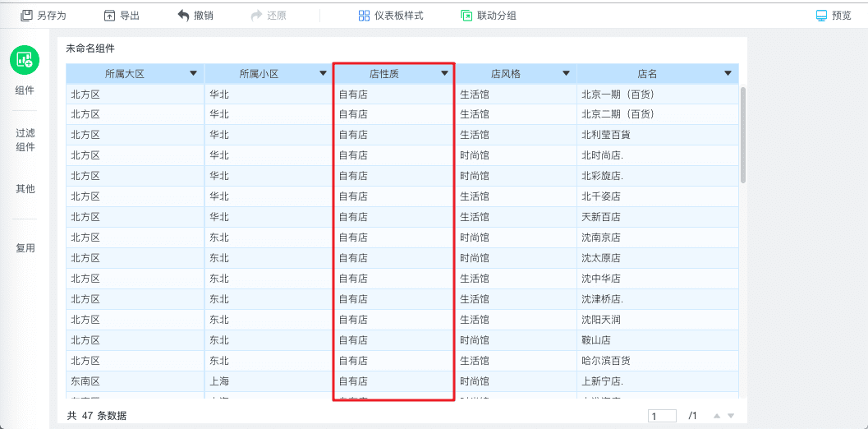Click the Undo (撤销) arrow icon
The image size is (868, 429).
(183, 16)
